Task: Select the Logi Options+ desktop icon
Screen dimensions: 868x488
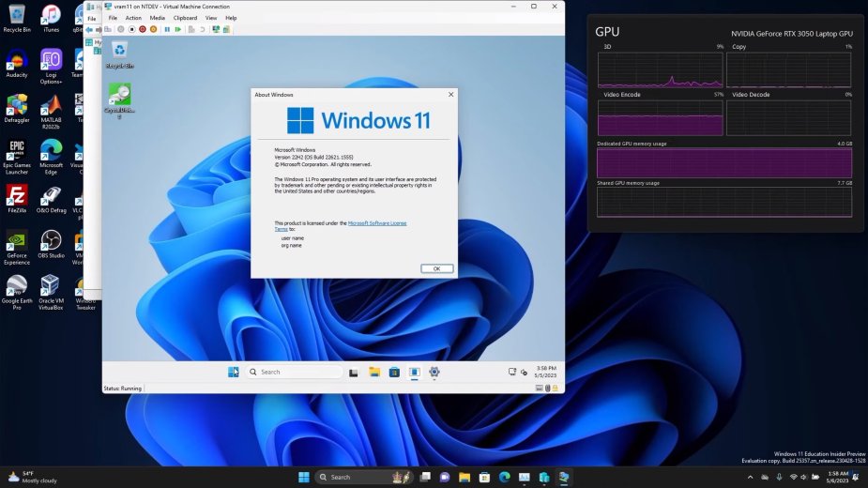Action: click(x=51, y=67)
